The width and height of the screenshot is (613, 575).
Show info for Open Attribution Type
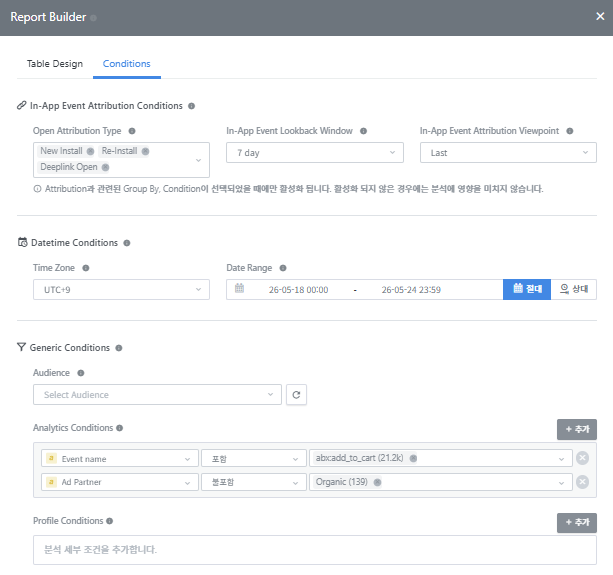tap(132, 131)
